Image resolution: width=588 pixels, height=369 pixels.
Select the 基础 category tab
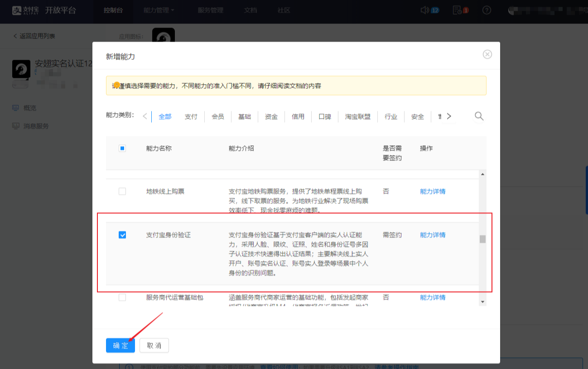pyautogui.click(x=245, y=117)
